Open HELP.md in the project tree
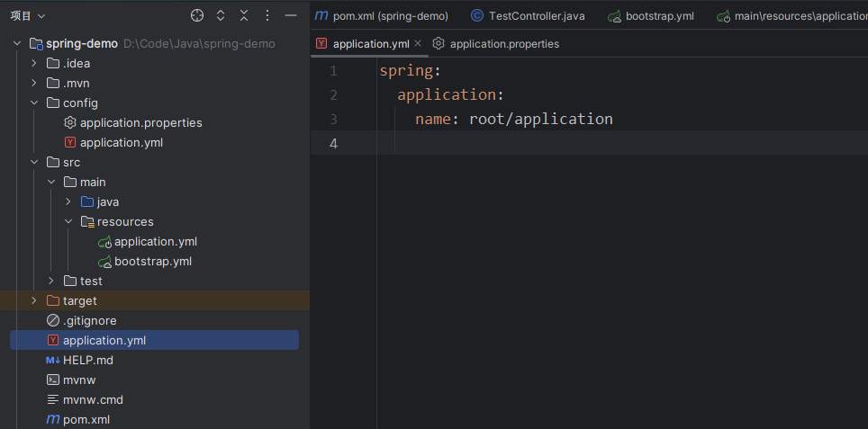The image size is (868, 429). tap(87, 360)
